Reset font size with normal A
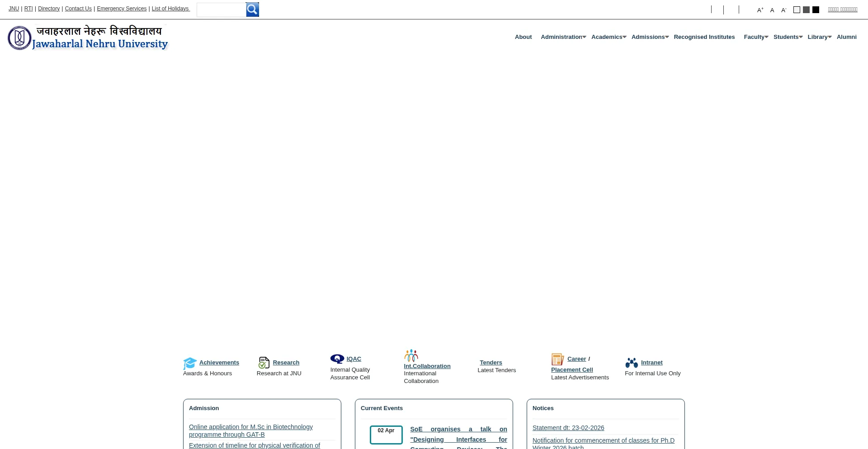868x449 pixels. 772,10
